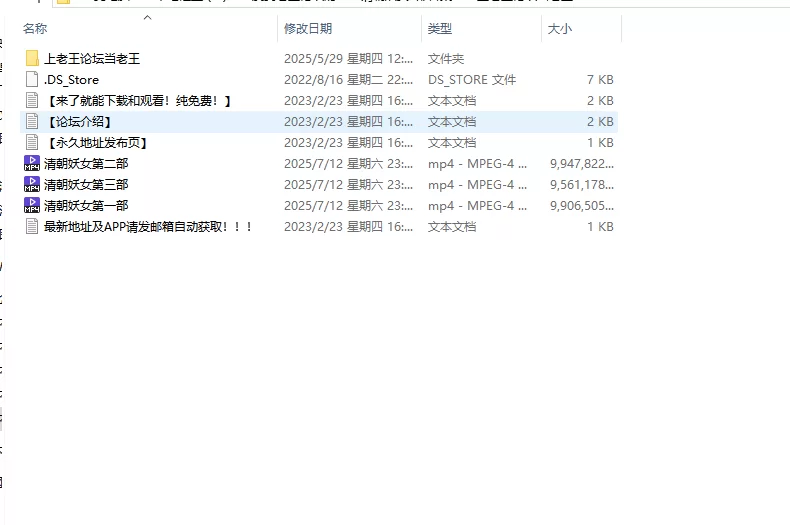Sort by the 修改日期 column header
Screen dimensions: 790x525
point(308,29)
